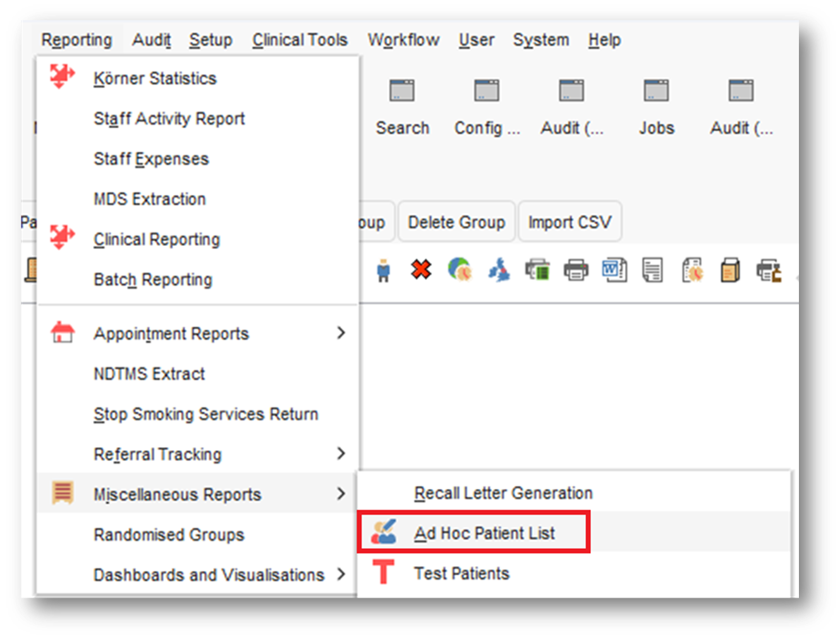This screenshot has height=640, width=840.
Task: Select Recall Letter Generation
Action: 574,493
